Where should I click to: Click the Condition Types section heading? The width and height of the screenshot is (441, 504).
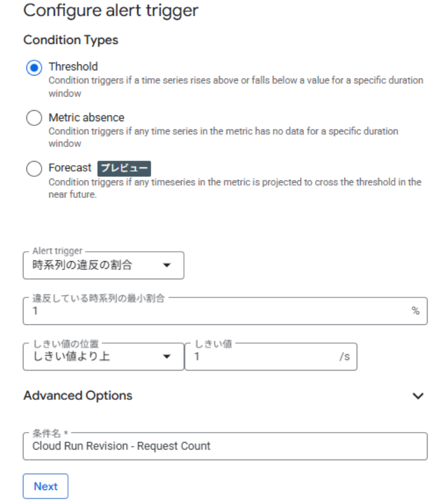pyautogui.click(x=71, y=40)
